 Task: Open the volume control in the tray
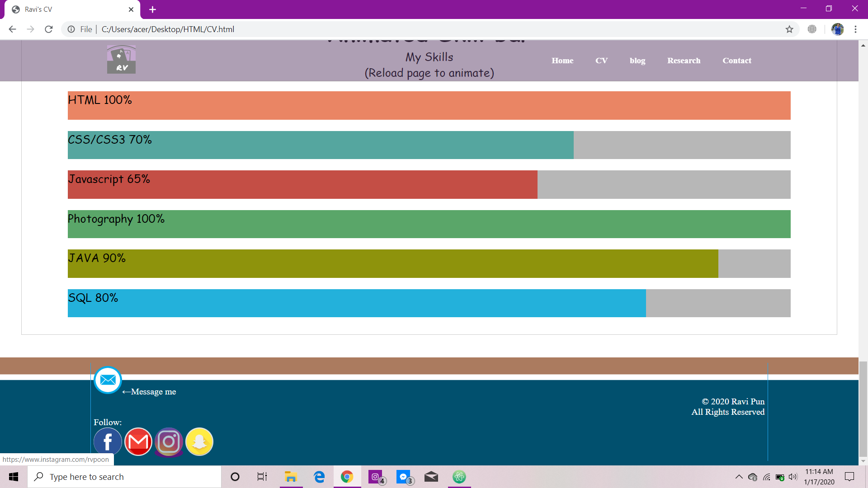coord(793,477)
